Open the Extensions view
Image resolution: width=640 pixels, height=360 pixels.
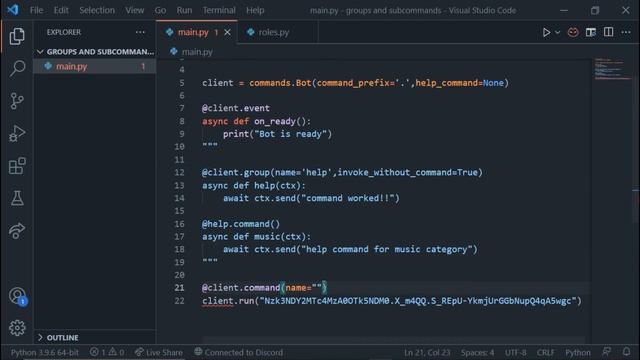coord(17,166)
